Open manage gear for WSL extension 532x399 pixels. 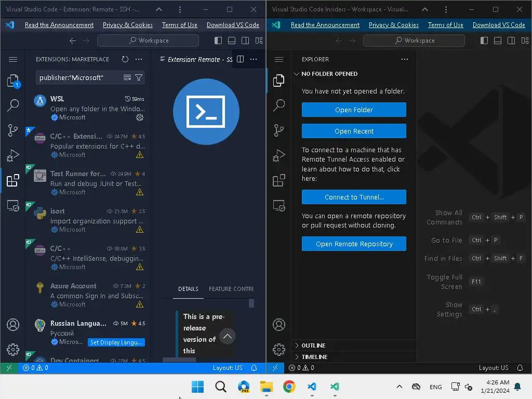[x=140, y=117]
